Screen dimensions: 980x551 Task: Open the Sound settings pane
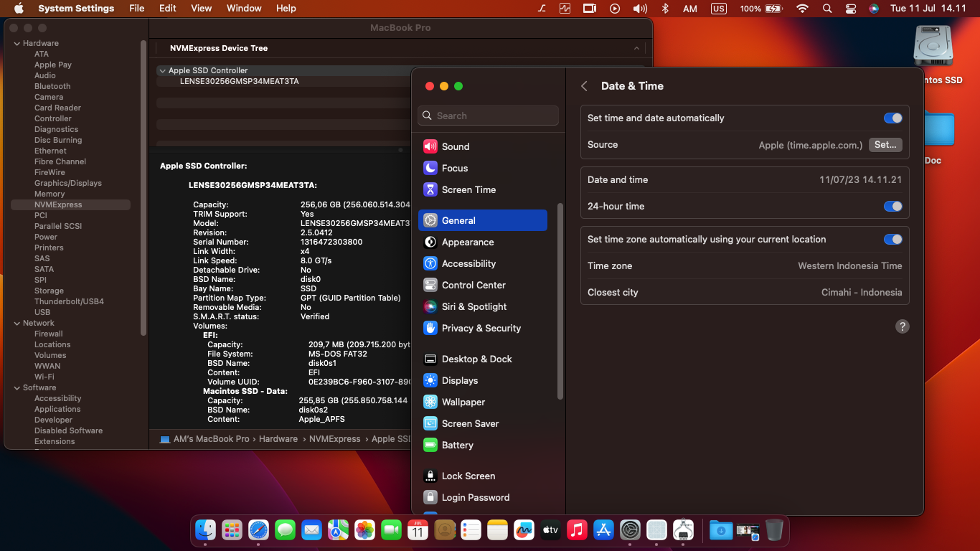(455, 146)
